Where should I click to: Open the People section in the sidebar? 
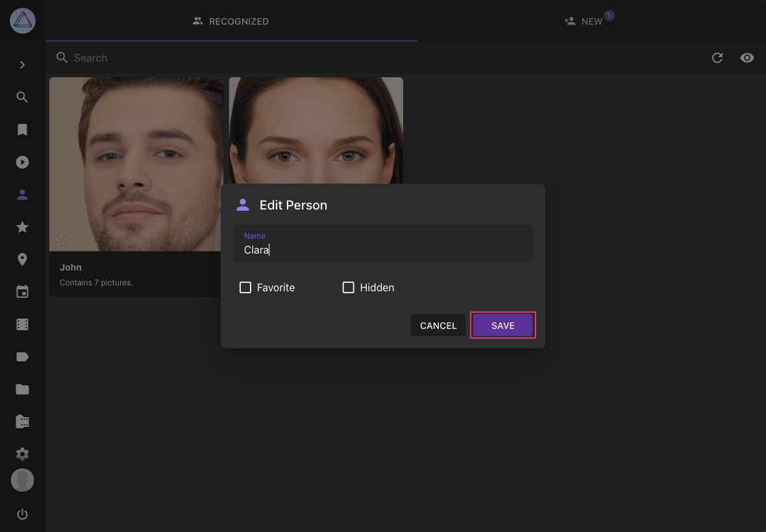[x=22, y=195]
